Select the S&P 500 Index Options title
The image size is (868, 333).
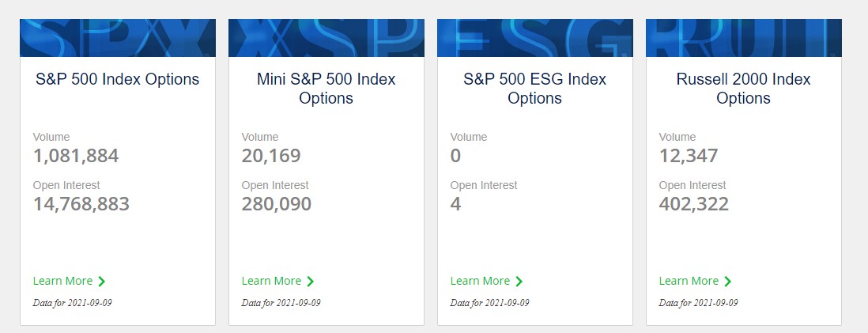(x=117, y=79)
